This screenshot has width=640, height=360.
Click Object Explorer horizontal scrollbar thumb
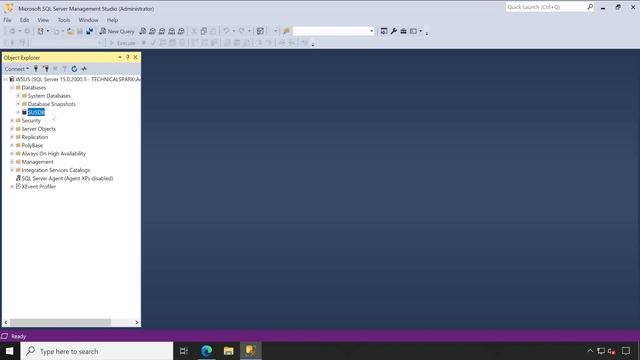[x=60, y=322]
